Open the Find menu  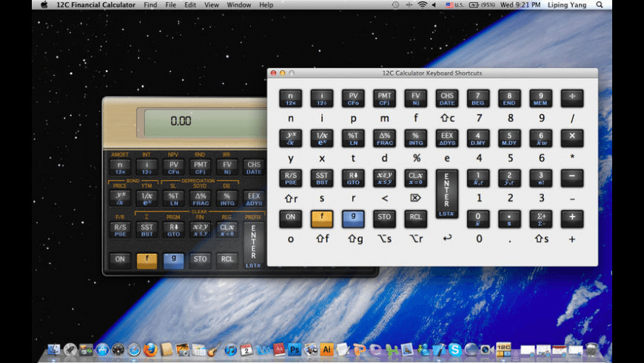tap(150, 5)
